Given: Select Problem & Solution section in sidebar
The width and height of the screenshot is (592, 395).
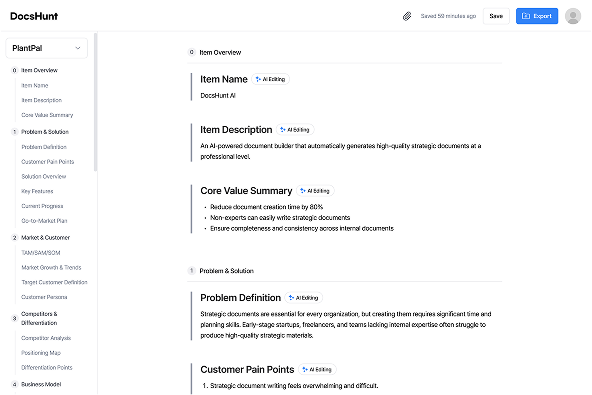Looking at the screenshot, I should [x=45, y=132].
